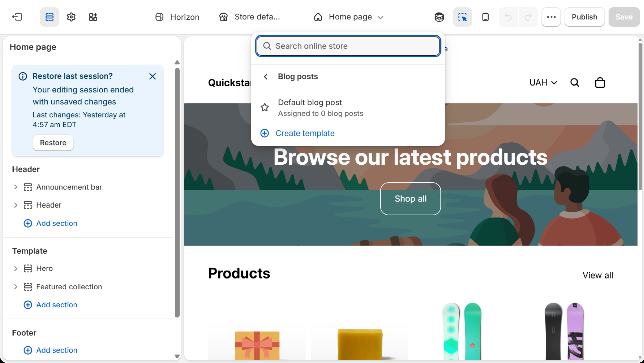Click the Save button
Viewport: 644px width, 363px height.
pos(624,17)
